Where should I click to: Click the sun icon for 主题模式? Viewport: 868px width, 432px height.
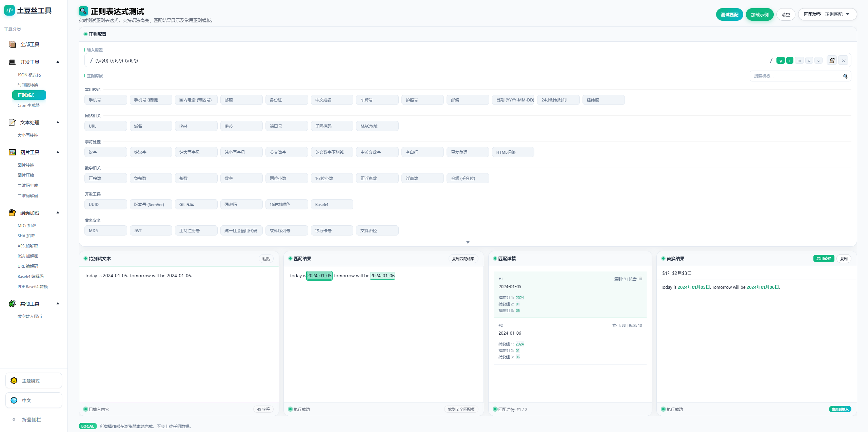point(14,380)
